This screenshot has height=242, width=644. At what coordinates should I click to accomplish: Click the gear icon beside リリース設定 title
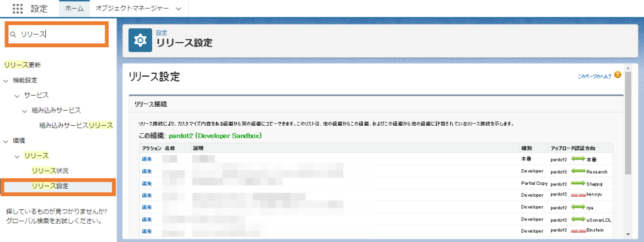pyautogui.click(x=140, y=40)
